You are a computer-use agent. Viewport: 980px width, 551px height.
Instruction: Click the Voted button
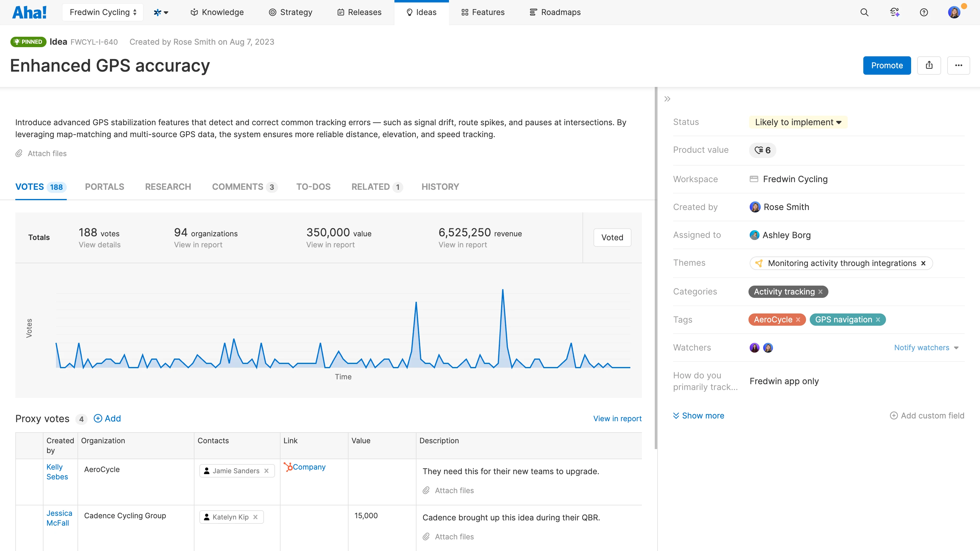click(x=612, y=237)
